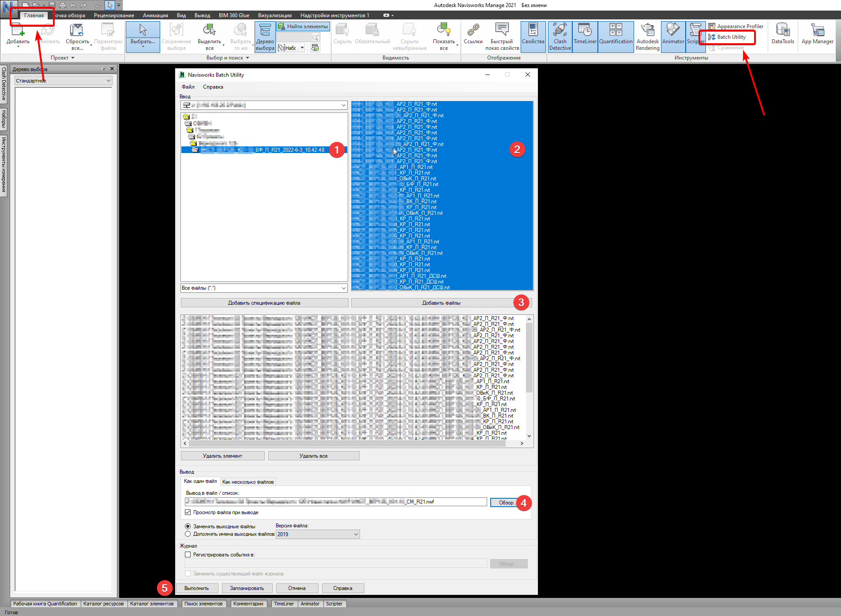Click Добавить файлы button
This screenshot has height=616, width=841.
click(441, 303)
